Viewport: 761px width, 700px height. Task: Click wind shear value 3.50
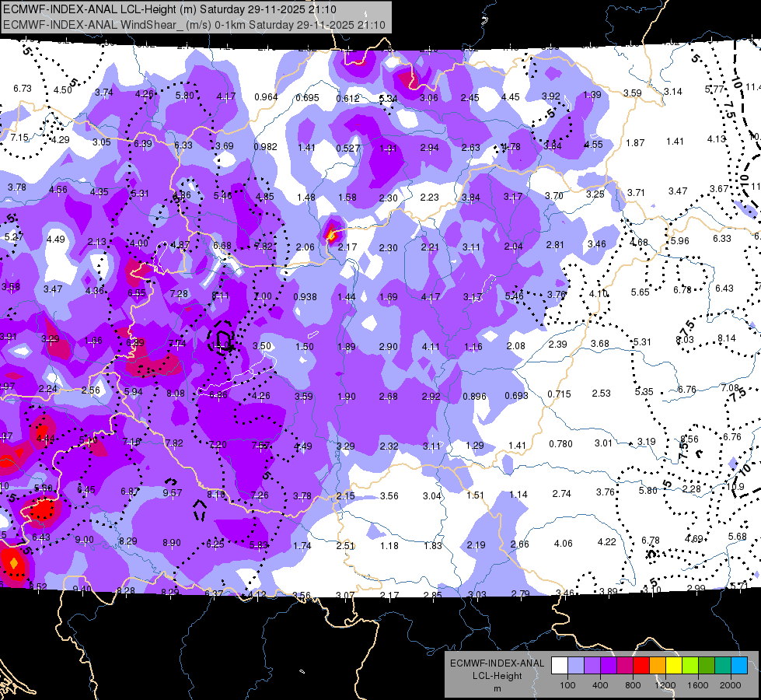(x=262, y=346)
